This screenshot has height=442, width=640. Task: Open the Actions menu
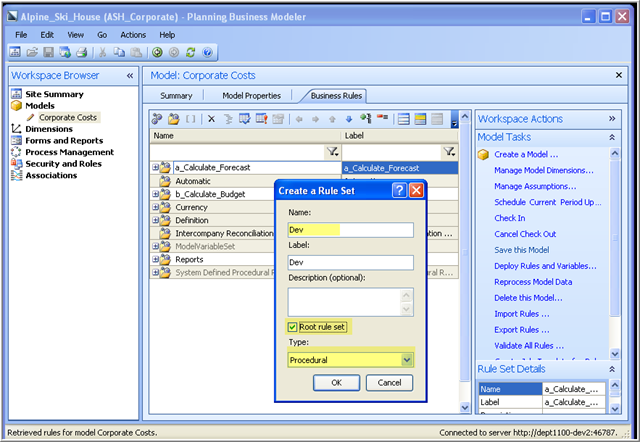[133, 35]
